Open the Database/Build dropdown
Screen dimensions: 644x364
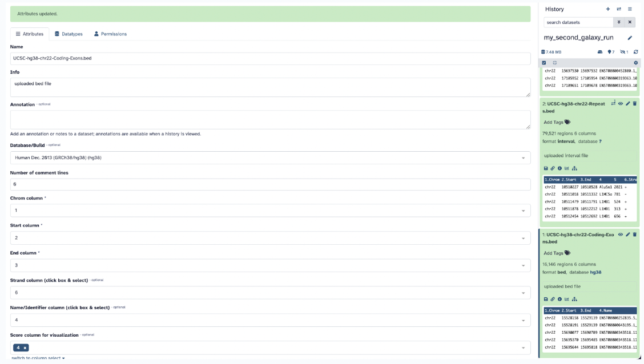coord(270,157)
